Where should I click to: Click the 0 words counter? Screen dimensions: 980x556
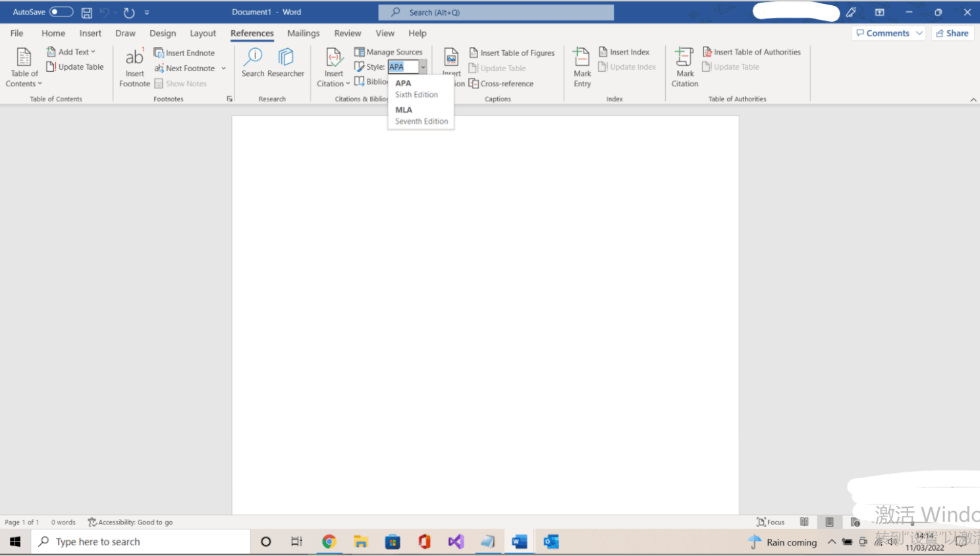point(63,522)
